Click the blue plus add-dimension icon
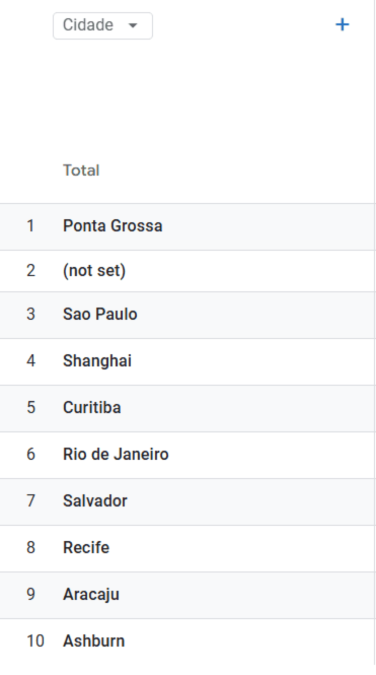 click(342, 25)
